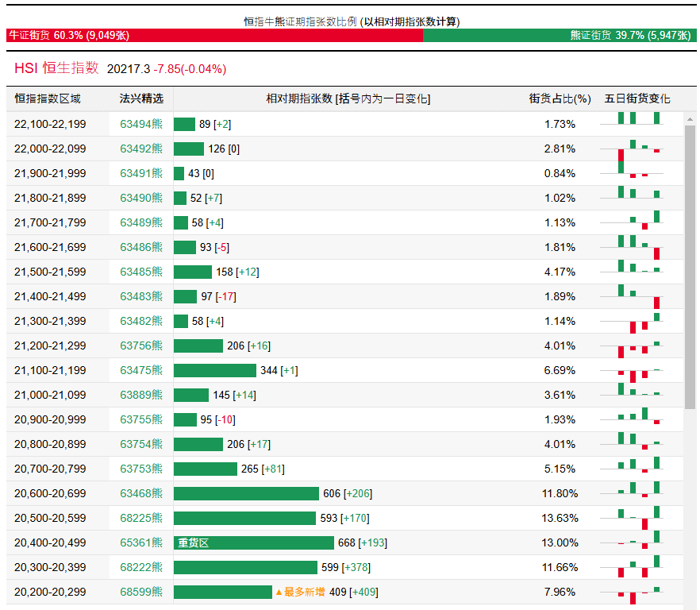This screenshot has width=700, height=610.
Task: Open the 63485熊 warrant link
Action: [141, 272]
